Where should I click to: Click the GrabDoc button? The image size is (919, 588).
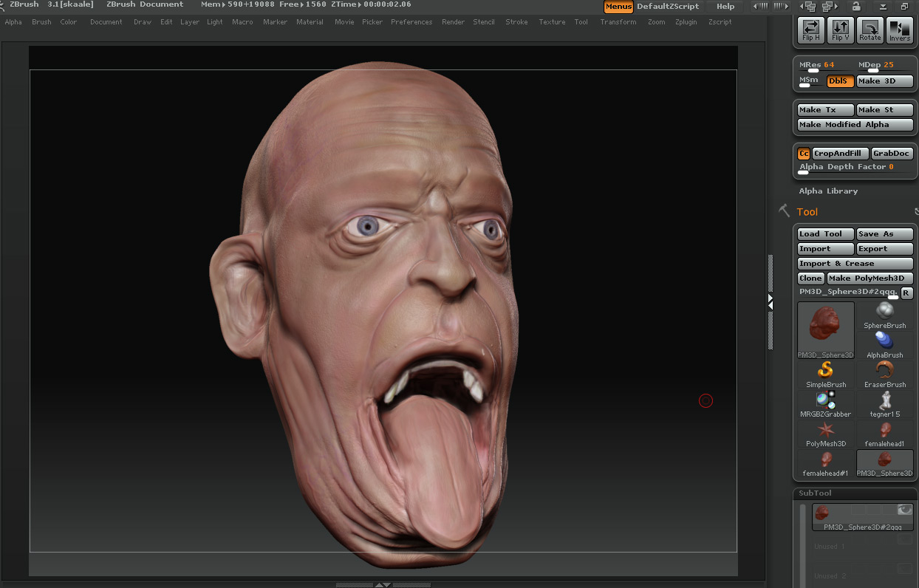pos(892,154)
